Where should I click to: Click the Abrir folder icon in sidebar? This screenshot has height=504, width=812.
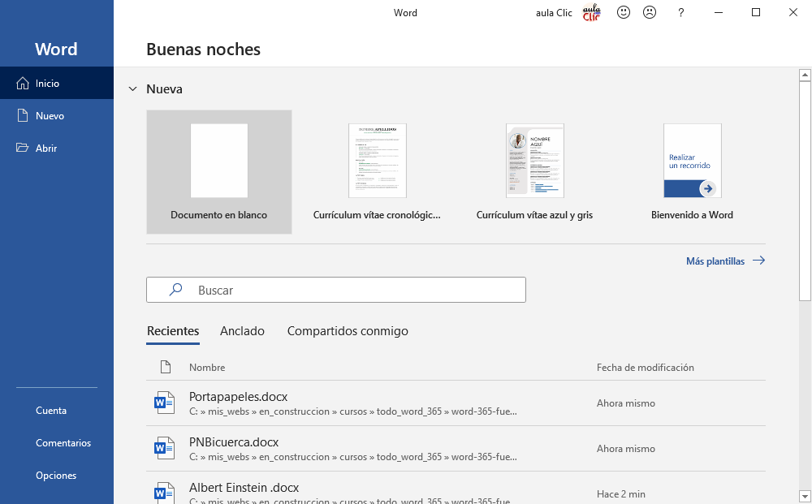coord(23,149)
